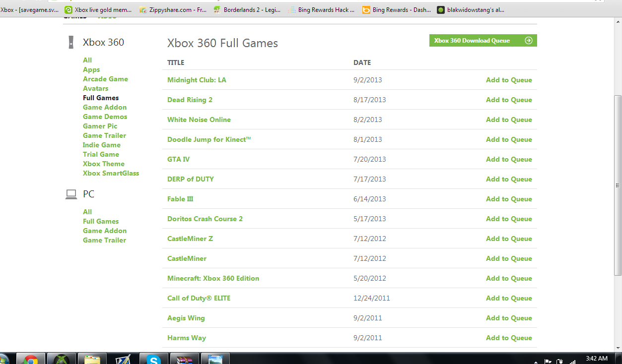Viewport: 622px width, 364px height.
Task: Open the Fable III title
Action: click(180, 199)
